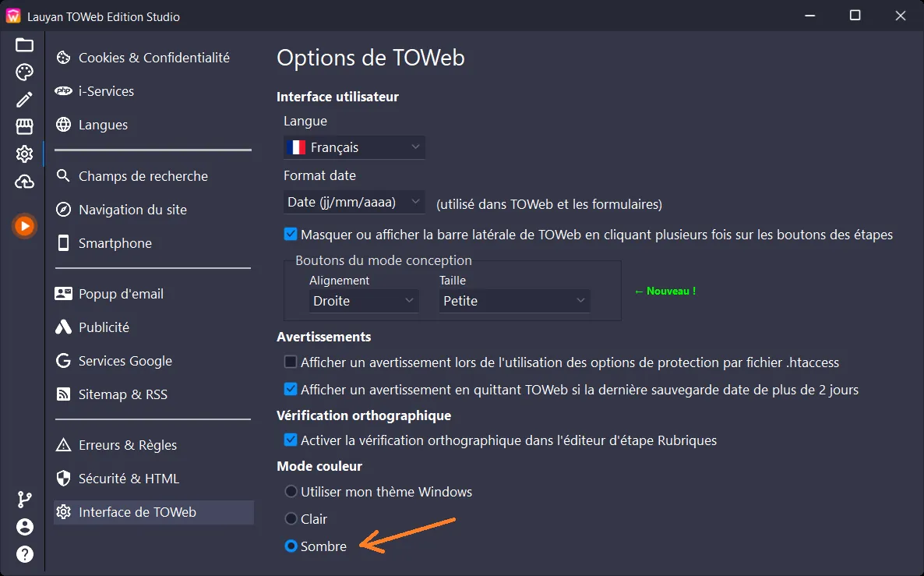Select the Sombre color mode
Screen dimensions: 924x576
291,546
